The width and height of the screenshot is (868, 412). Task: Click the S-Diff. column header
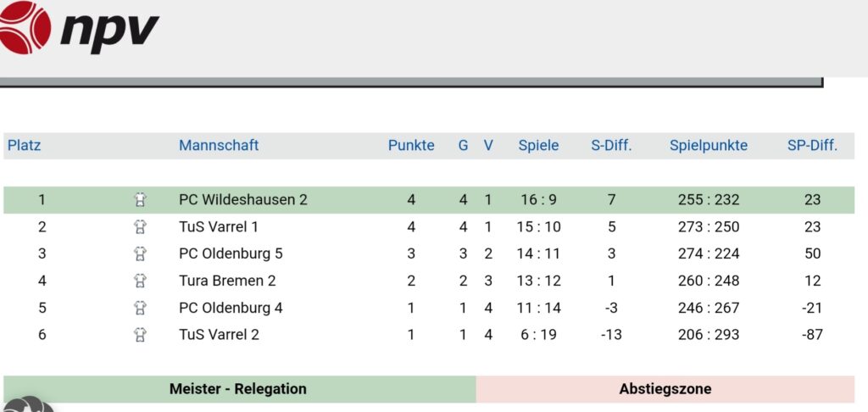coord(611,146)
